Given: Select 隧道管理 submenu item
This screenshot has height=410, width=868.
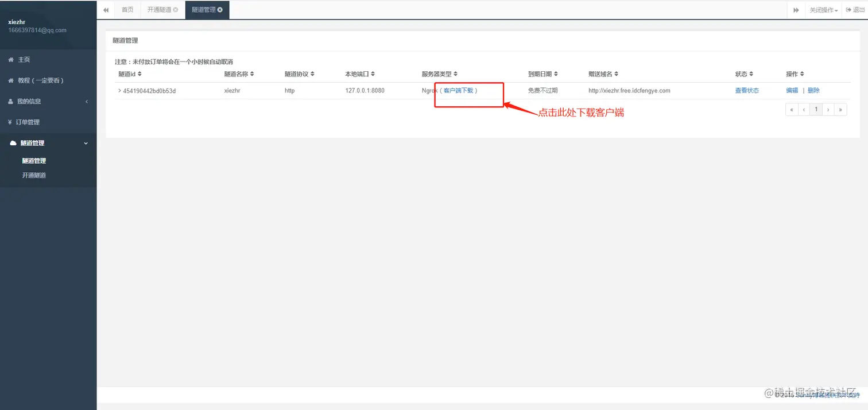Looking at the screenshot, I should [34, 161].
